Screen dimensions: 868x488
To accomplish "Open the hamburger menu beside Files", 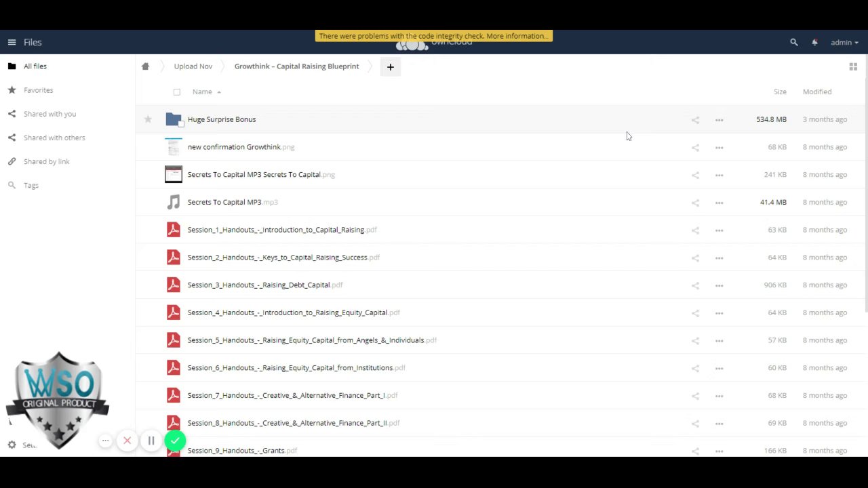I will pos(12,42).
